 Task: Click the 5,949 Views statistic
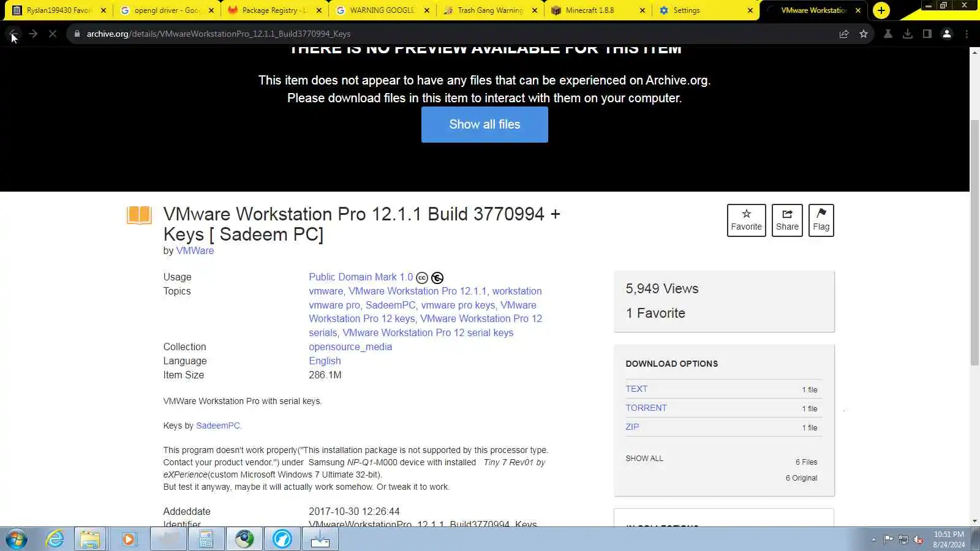[x=662, y=288]
